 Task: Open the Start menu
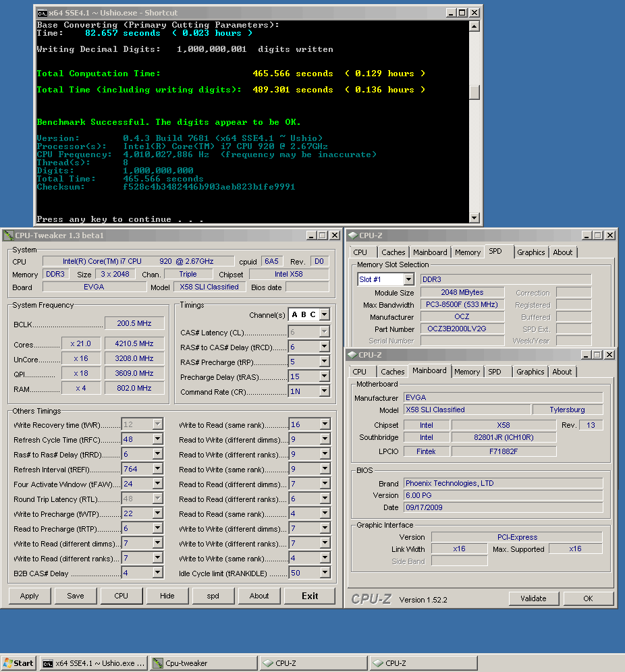coord(19,663)
